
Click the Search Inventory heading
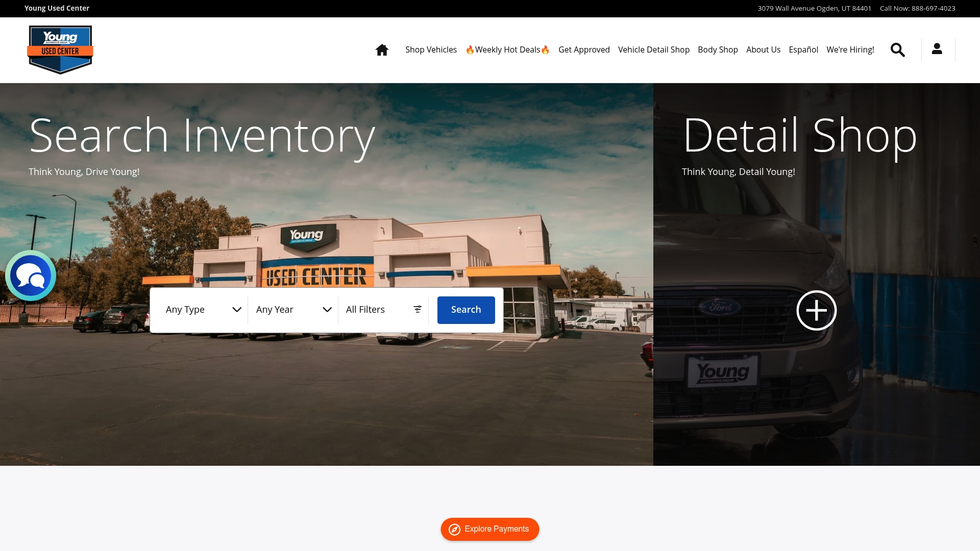202,136
